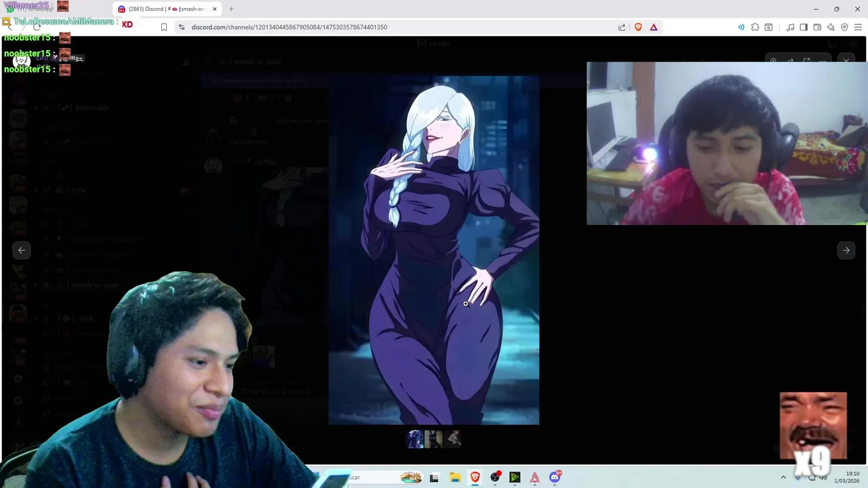Forward the image from viewer toolbar
Viewport: 868px width, 488px height.
click(x=790, y=61)
